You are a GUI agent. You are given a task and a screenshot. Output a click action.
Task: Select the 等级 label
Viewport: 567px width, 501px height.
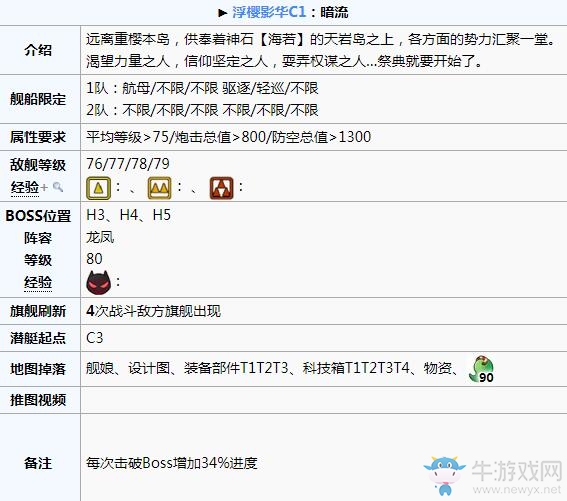coord(38,260)
